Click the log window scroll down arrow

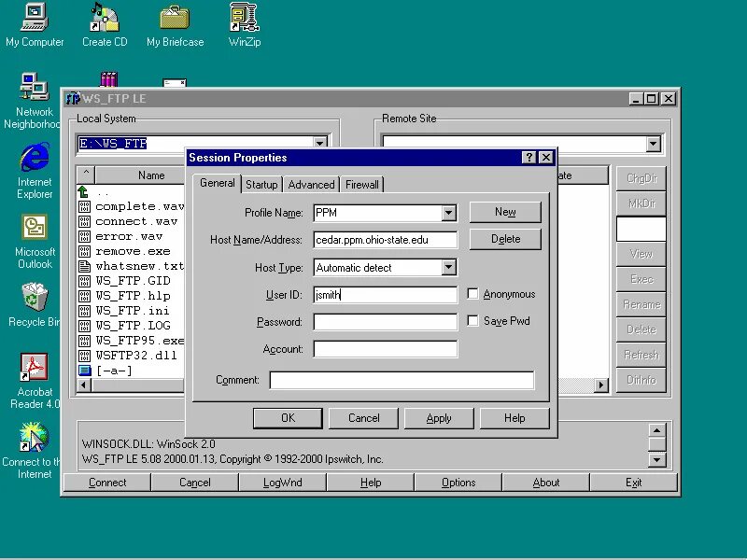point(657,459)
